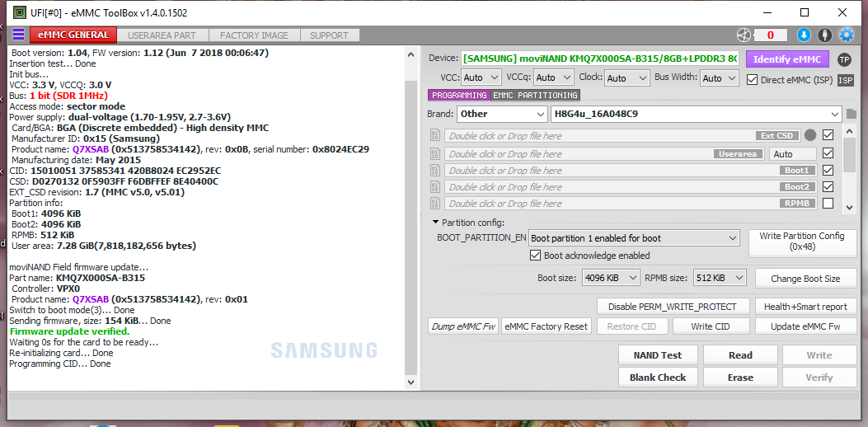
Task: Switch to FACTORY IMAGE tab
Action: coord(254,35)
